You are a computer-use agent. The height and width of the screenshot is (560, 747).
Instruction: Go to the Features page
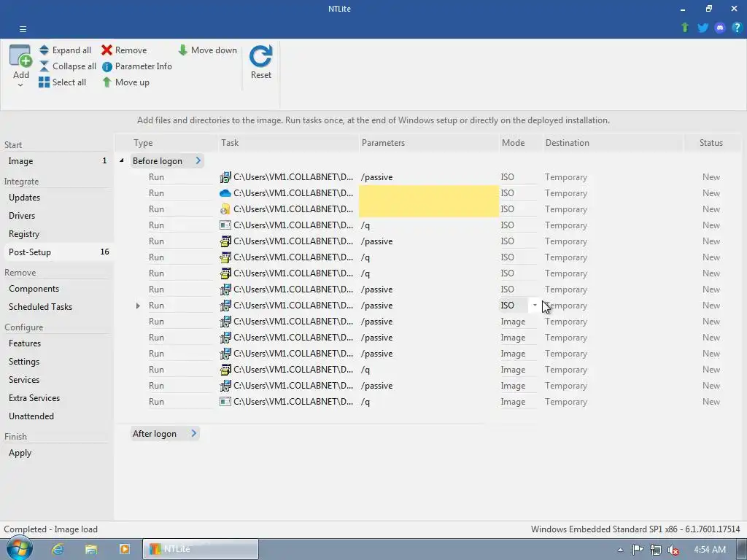tap(57, 343)
